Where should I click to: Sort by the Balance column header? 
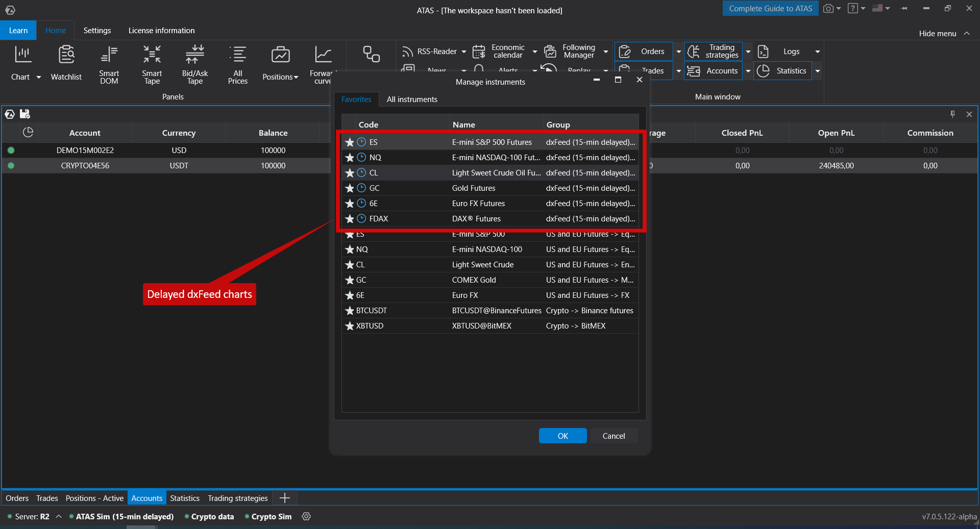pyautogui.click(x=273, y=133)
